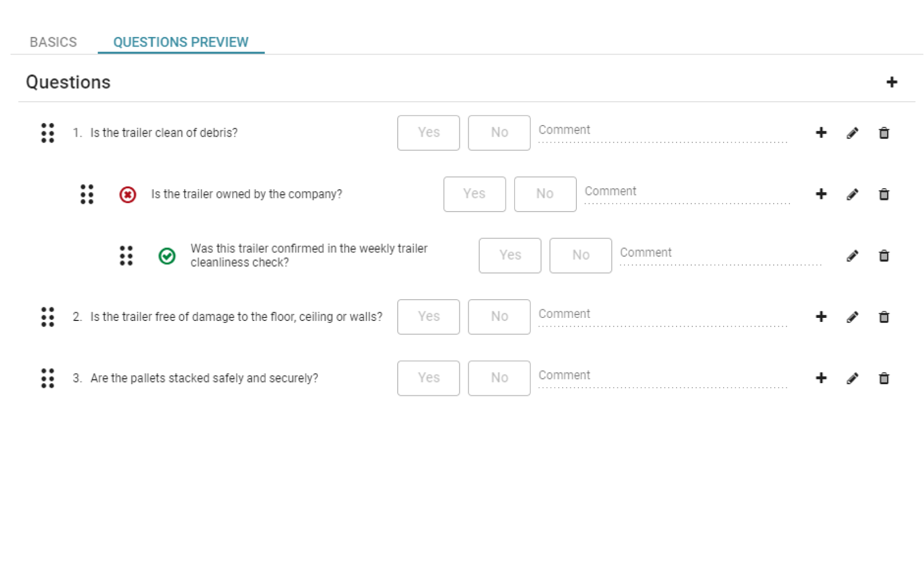Add a follow-up to question 1 with plus icon
The image size is (924, 570).
820,133
